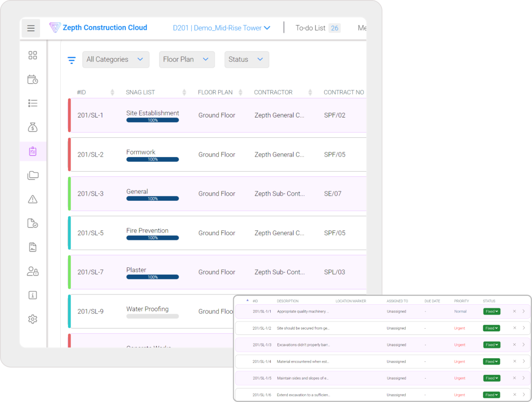This screenshot has height=402, width=532.
Task: Open the settings gear at sidebar bottom
Action: 33,319
